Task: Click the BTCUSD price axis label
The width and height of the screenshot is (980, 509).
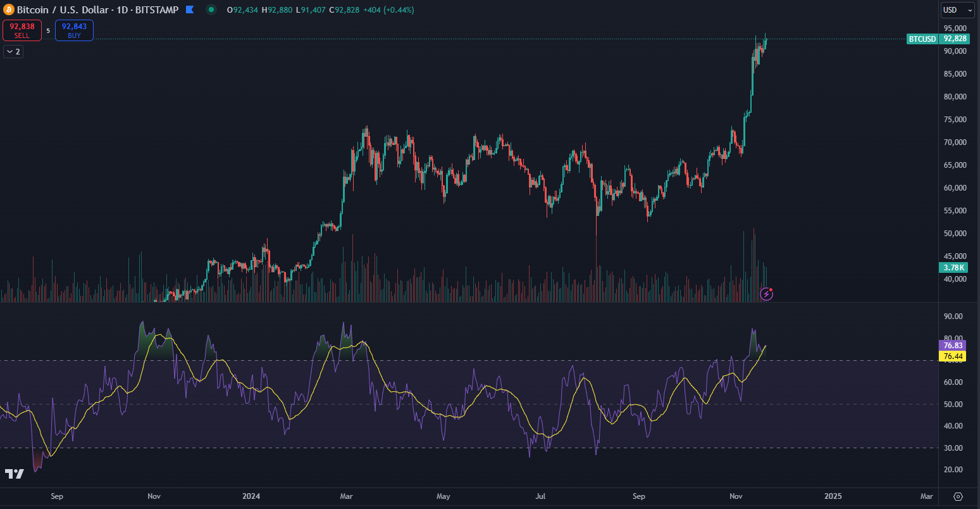Action: coord(922,39)
